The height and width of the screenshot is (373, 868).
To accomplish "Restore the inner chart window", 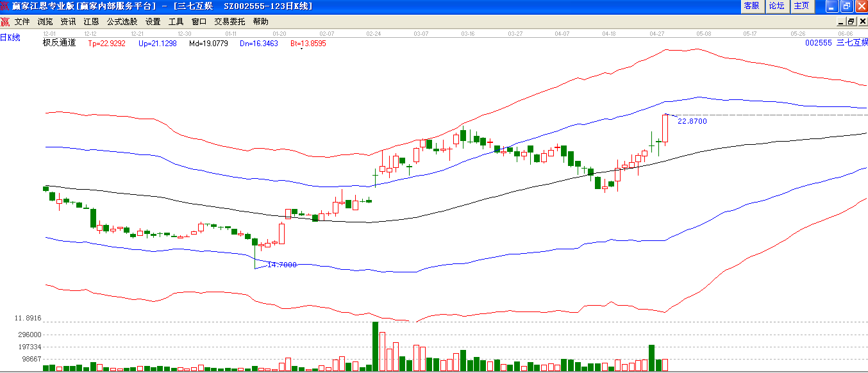I will [x=851, y=21].
